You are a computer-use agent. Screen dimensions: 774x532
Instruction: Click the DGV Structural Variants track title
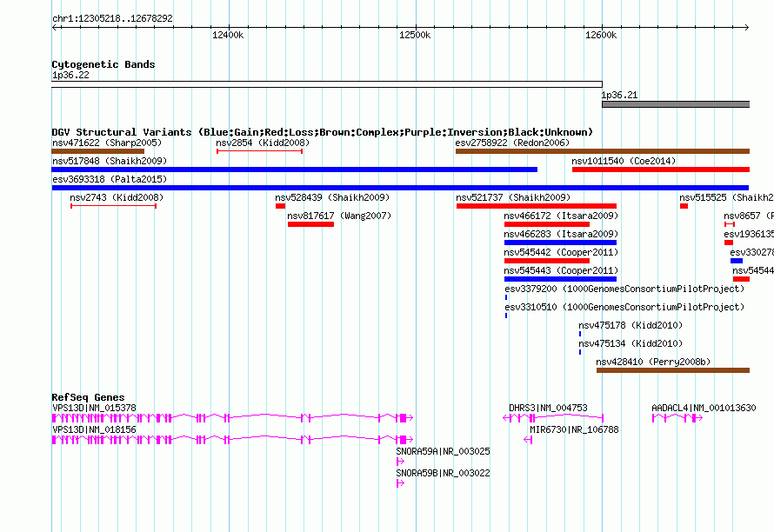pos(323,132)
